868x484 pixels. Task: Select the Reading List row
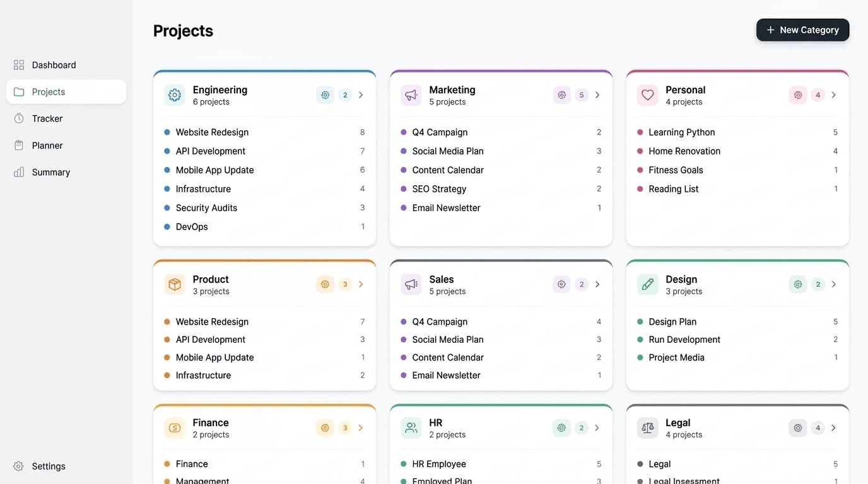pyautogui.click(x=737, y=189)
